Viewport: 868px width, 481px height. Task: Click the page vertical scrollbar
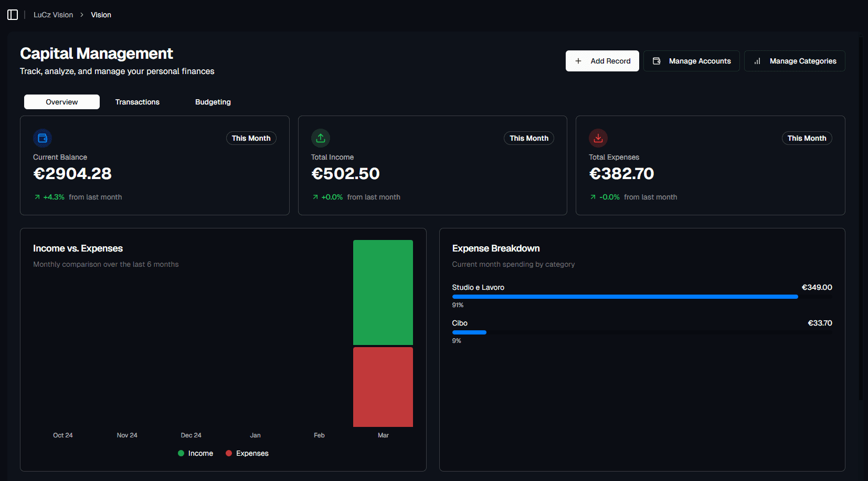(861, 218)
